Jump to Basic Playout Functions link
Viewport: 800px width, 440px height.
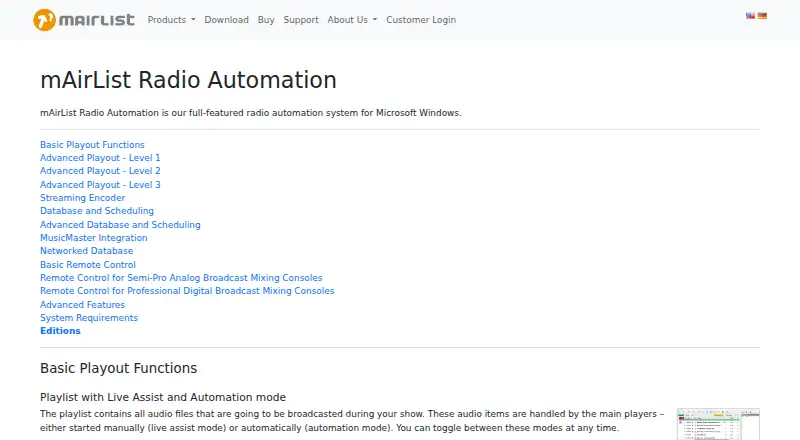coord(92,145)
